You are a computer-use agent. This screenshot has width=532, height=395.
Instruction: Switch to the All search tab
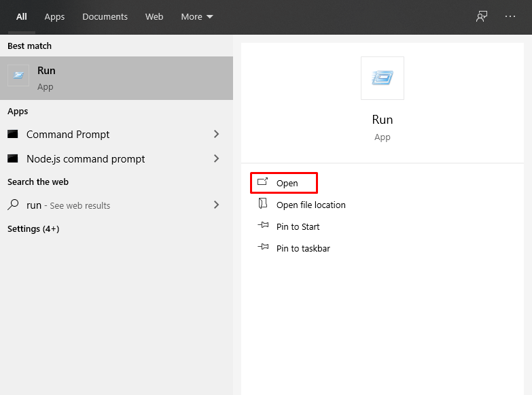click(21, 16)
